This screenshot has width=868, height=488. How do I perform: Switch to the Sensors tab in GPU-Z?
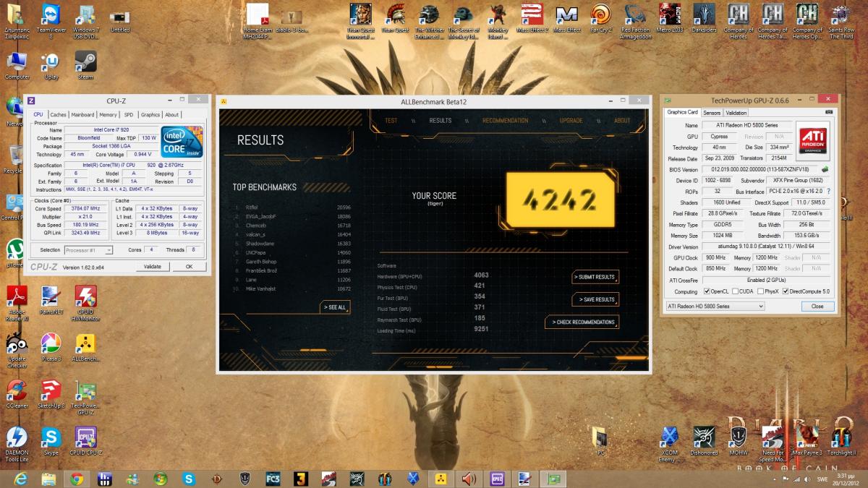712,113
